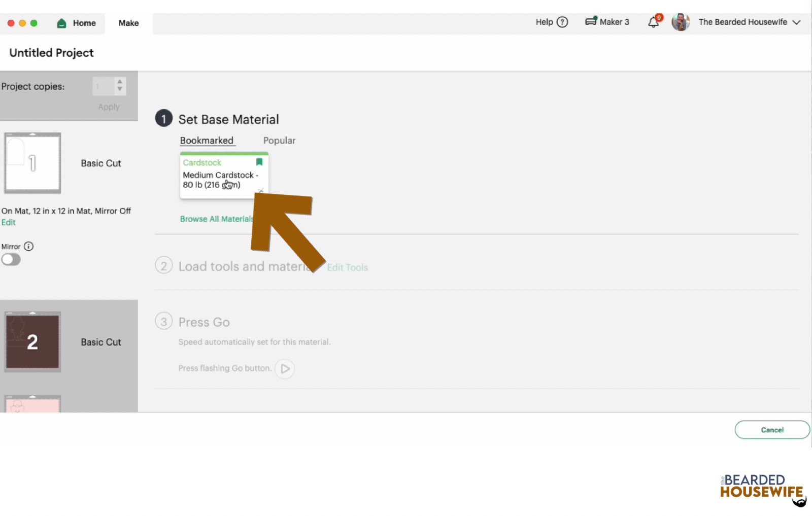
Task: Decrease Project copies with the down arrow
Action: (x=120, y=90)
